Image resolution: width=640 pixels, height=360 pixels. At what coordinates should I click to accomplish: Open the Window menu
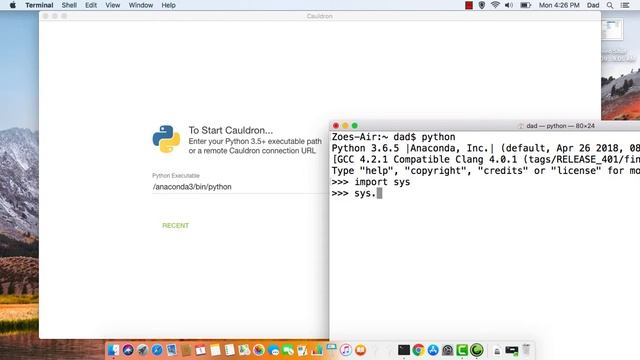pos(141,5)
